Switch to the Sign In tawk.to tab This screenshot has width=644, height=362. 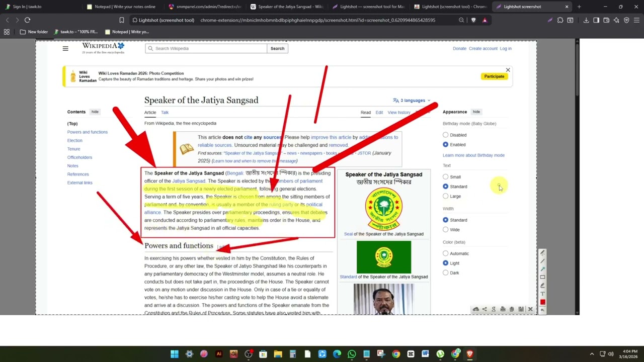(x=39, y=7)
